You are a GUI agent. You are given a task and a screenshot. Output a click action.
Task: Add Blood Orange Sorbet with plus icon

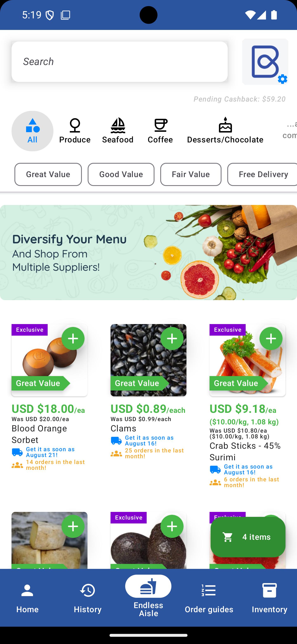coord(73,339)
